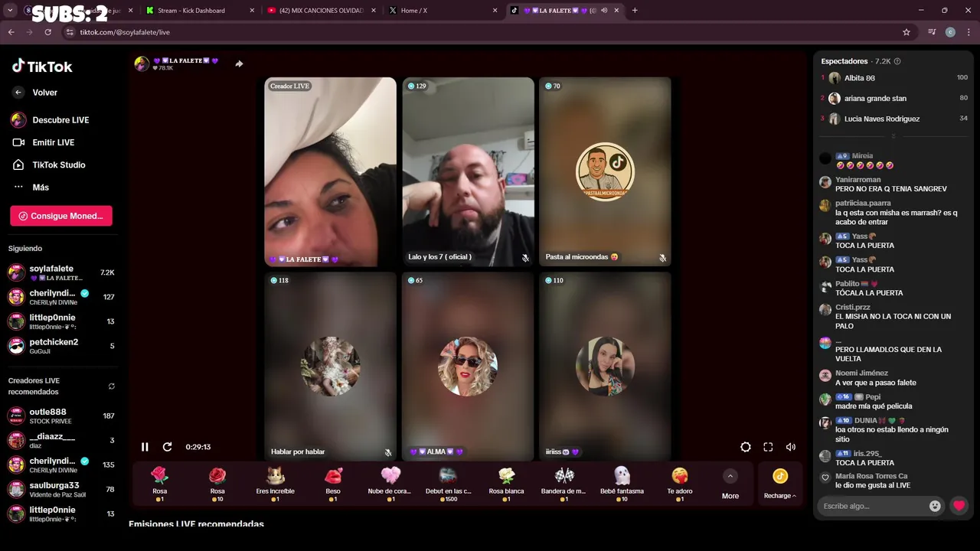980x551 pixels.
Task: Open the emoji picker in chat
Action: point(935,506)
